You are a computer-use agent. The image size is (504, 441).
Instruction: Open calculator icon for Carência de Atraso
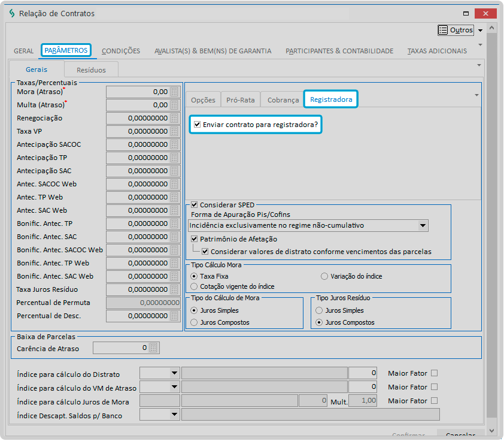click(154, 348)
